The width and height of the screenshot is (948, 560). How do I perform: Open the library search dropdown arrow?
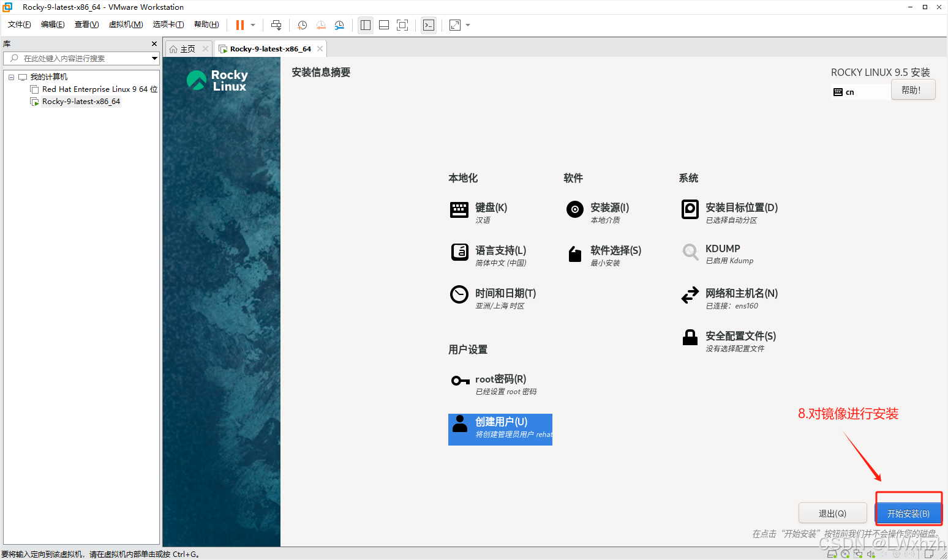point(154,58)
